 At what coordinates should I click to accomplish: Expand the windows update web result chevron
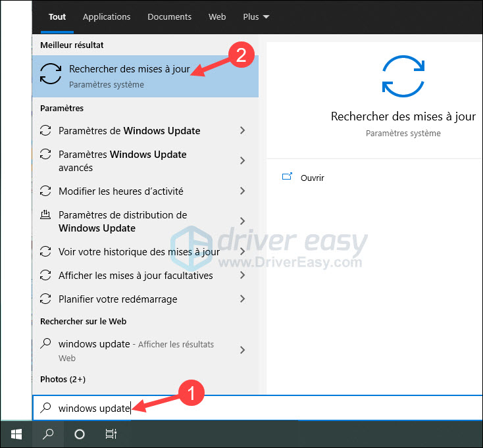click(x=242, y=350)
